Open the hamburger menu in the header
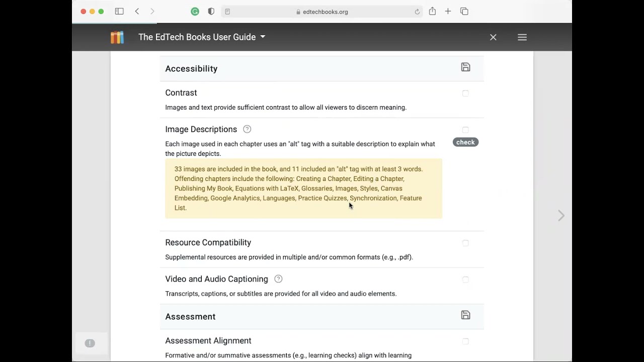This screenshot has width=644, height=362. pyautogui.click(x=522, y=37)
